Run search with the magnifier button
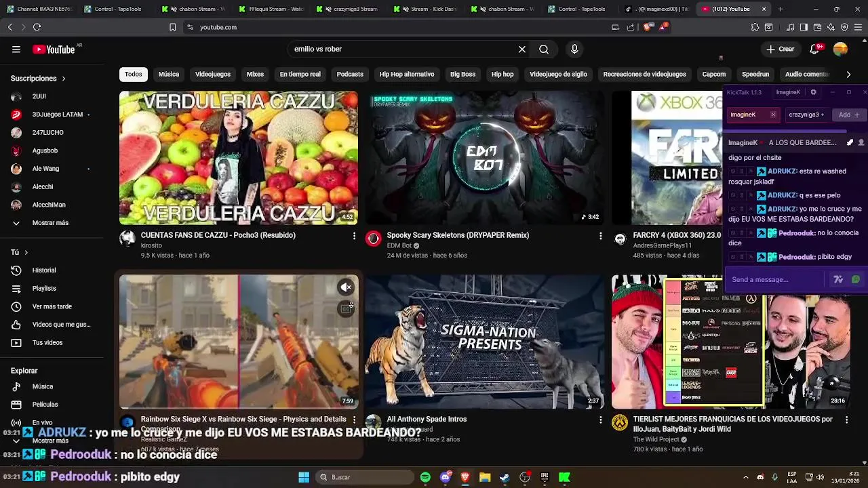 (x=544, y=49)
